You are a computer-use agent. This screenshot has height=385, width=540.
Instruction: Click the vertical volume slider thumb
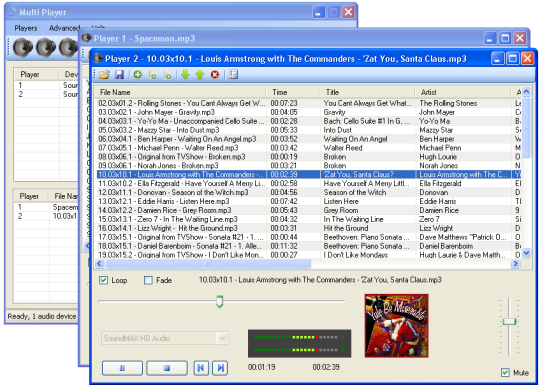pos(509,322)
